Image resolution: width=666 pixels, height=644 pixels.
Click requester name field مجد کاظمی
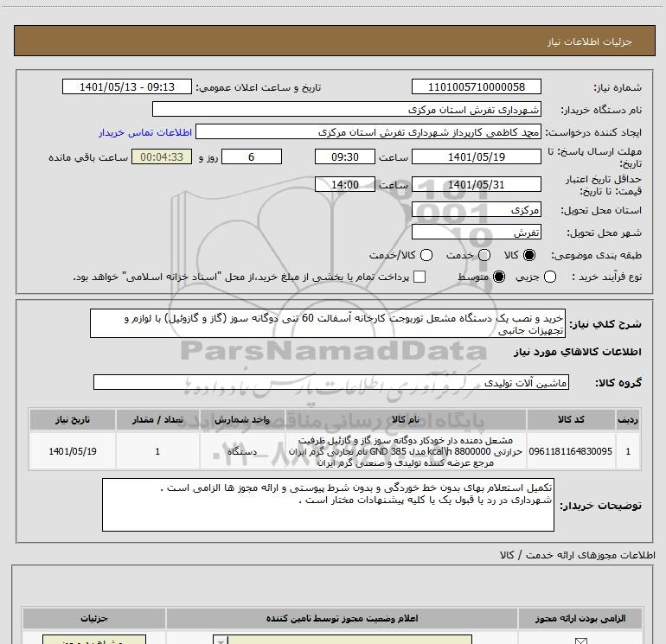[x=368, y=132]
